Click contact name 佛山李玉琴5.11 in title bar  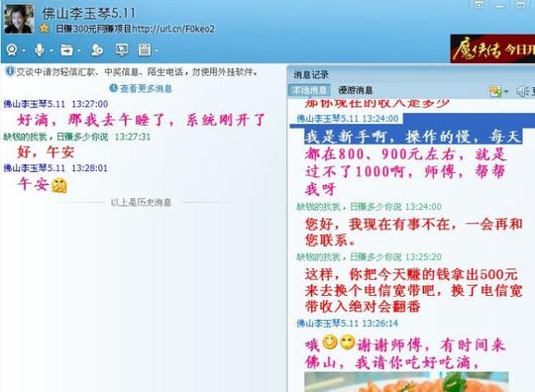[88, 13]
